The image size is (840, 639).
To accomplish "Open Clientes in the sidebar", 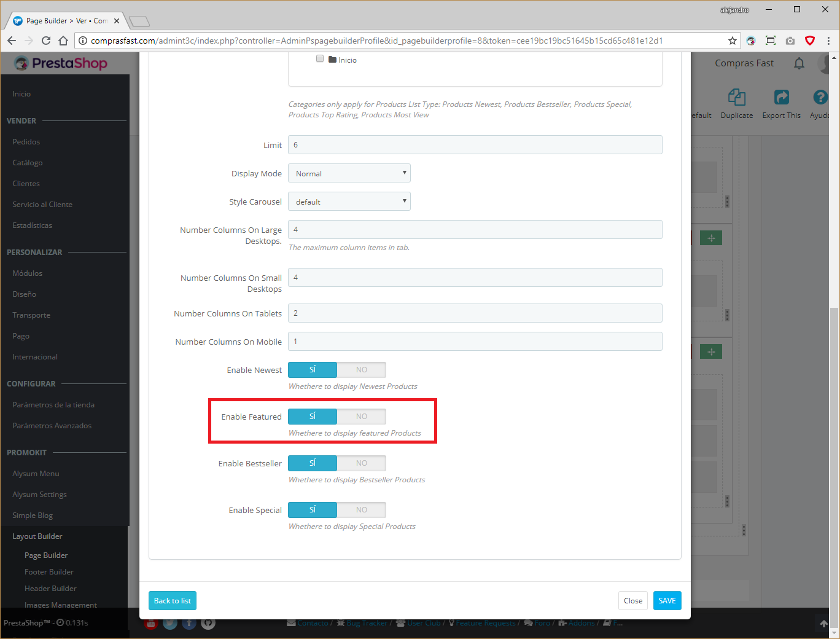I will 26,184.
